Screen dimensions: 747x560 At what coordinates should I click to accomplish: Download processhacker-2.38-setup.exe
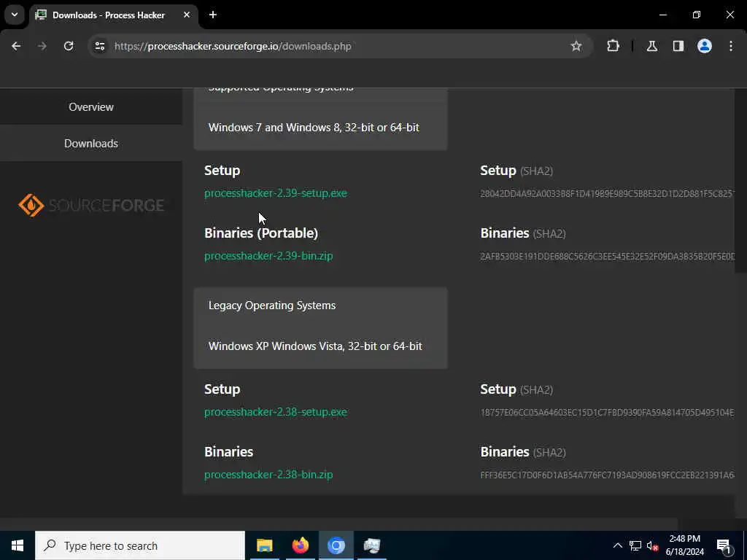coord(275,412)
